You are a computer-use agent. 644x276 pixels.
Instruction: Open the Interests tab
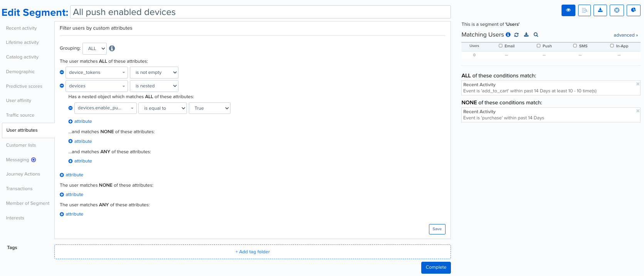click(15, 218)
